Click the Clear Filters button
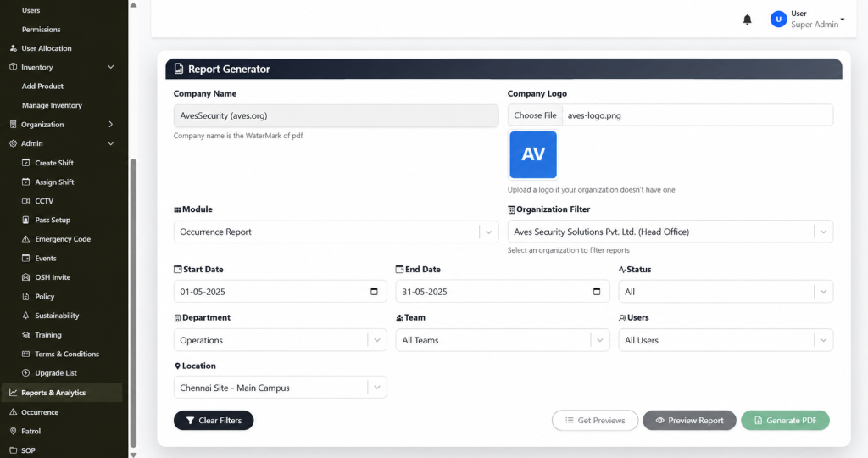 coord(214,421)
